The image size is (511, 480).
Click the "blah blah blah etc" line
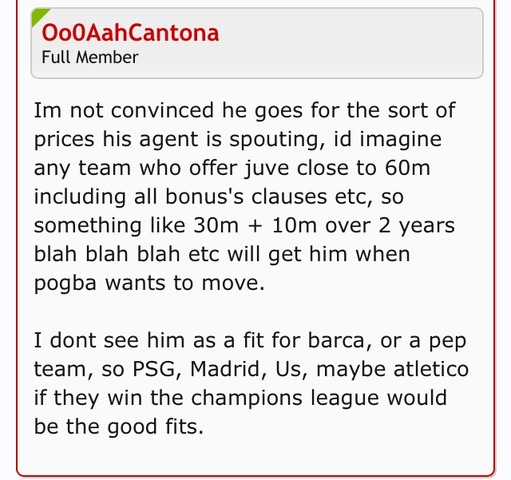tap(222, 254)
